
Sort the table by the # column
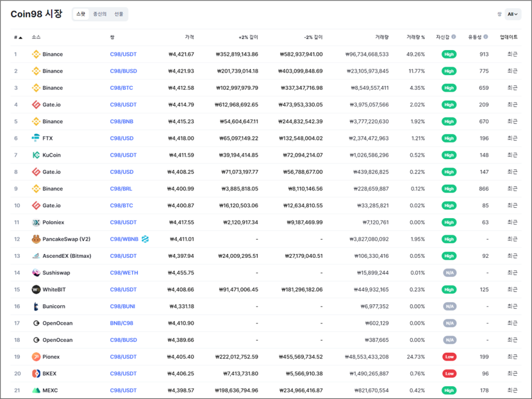(18, 37)
